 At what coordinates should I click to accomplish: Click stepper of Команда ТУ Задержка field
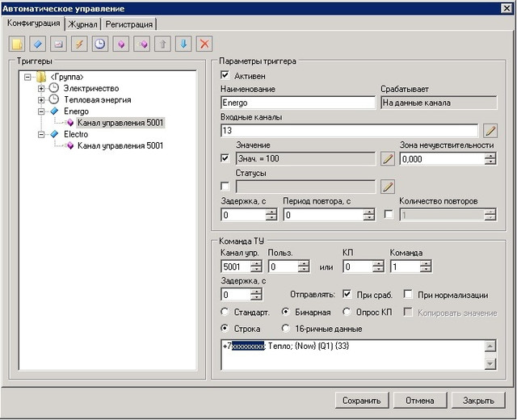[256, 295]
